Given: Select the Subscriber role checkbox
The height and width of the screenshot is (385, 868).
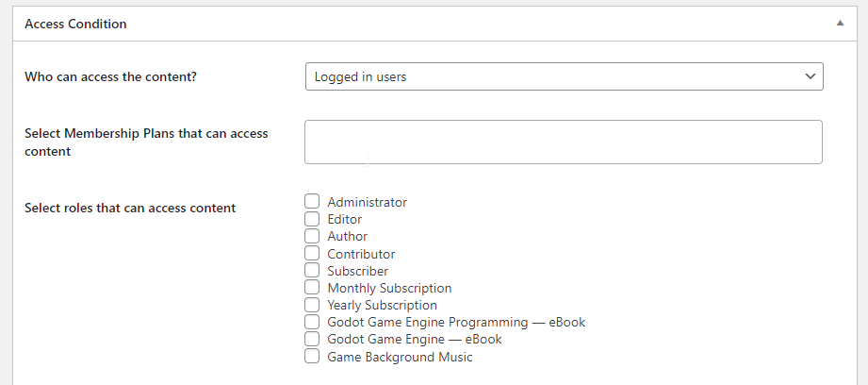Looking at the screenshot, I should (312, 270).
